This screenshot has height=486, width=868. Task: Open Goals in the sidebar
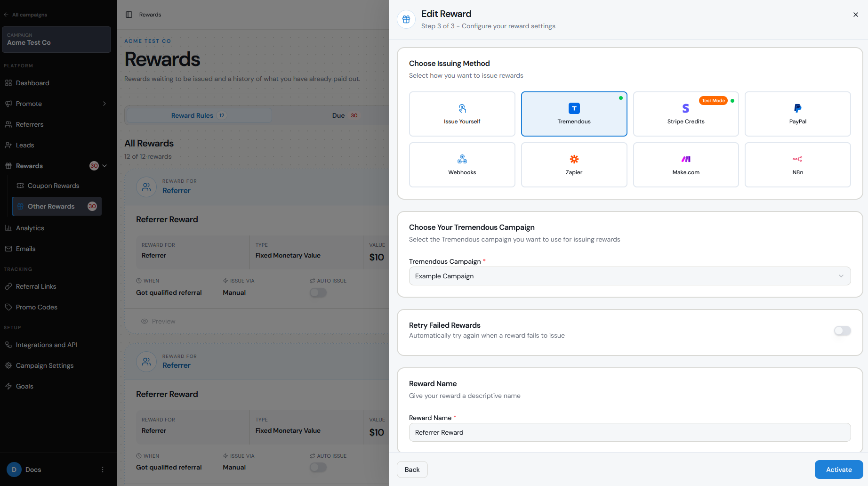point(56,386)
